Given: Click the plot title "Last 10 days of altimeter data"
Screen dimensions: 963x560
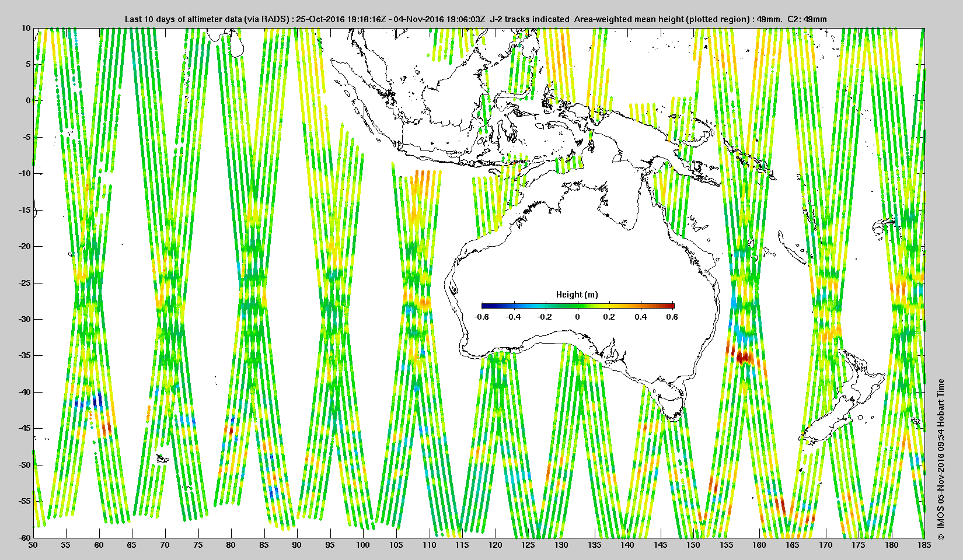Looking at the screenshot, I should 476,19.
